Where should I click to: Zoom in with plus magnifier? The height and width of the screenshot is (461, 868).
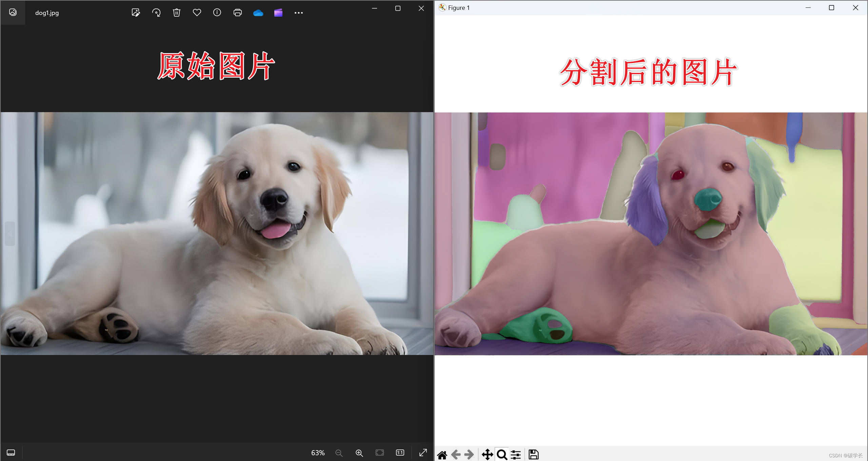[x=359, y=453]
